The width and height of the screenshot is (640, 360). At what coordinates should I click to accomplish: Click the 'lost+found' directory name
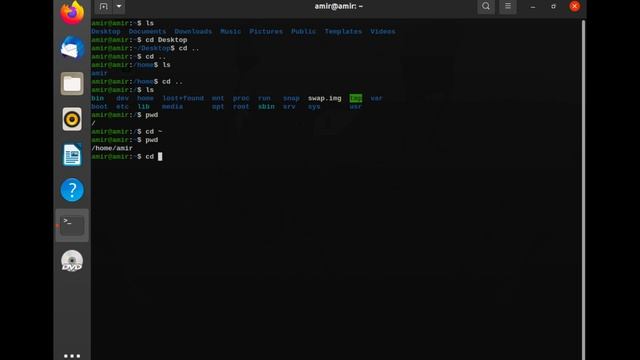[x=183, y=98]
